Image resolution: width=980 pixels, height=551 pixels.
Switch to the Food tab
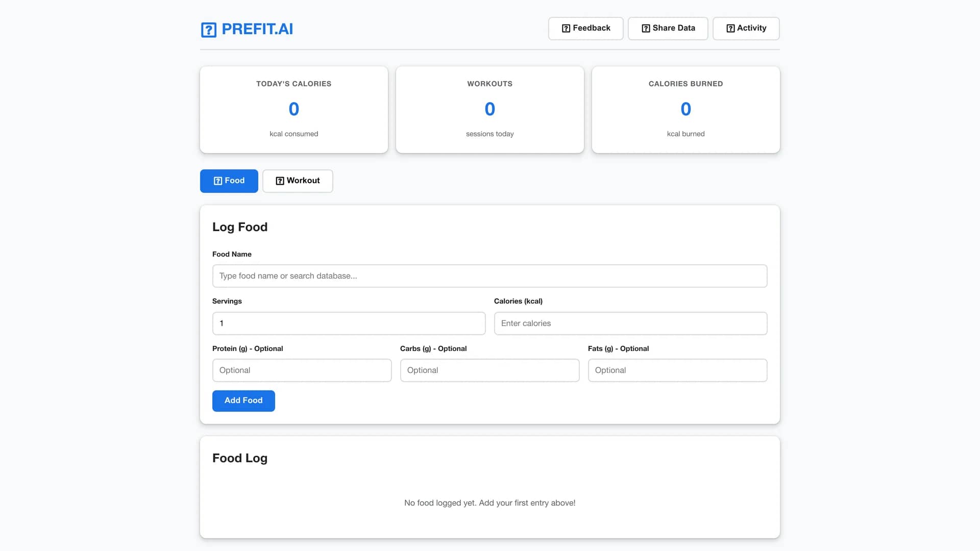[x=229, y=181]
